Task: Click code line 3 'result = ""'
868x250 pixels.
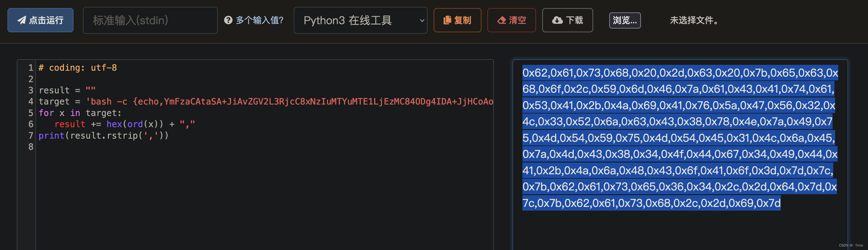Action: tap(67, 90)
